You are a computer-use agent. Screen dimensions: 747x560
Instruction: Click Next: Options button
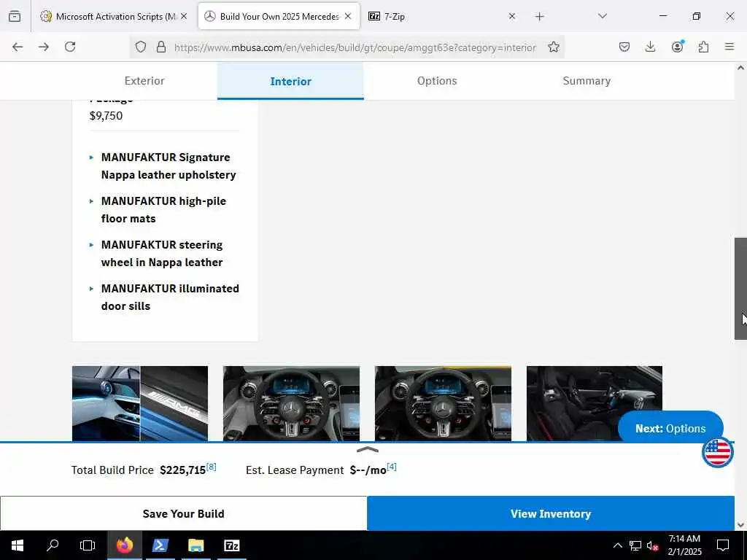click(x=670, y=428)
